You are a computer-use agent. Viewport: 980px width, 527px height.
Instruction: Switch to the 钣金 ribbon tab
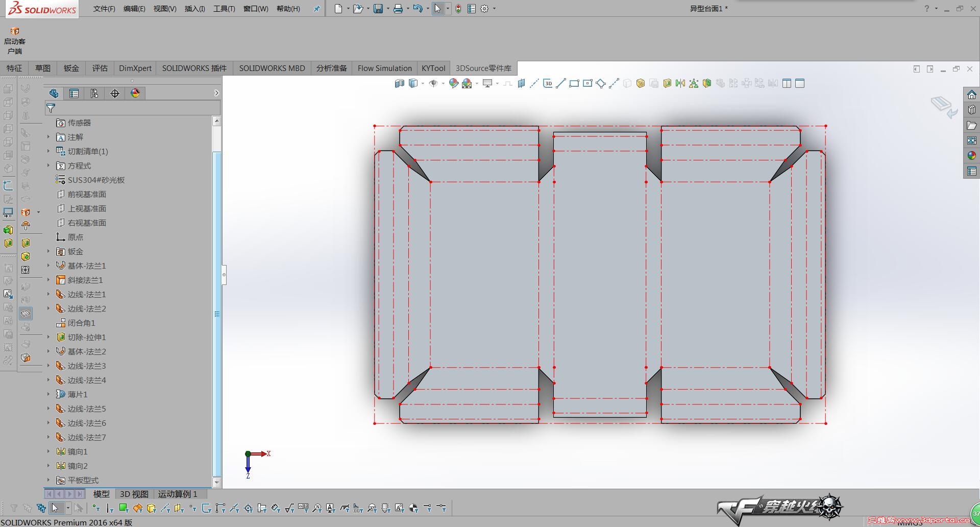tap(71, 68)
